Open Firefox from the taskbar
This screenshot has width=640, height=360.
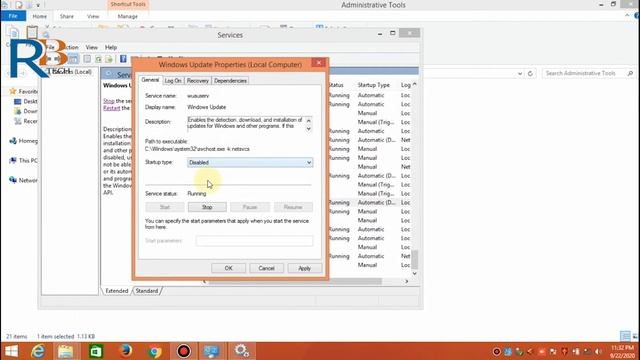click(125, 351)
